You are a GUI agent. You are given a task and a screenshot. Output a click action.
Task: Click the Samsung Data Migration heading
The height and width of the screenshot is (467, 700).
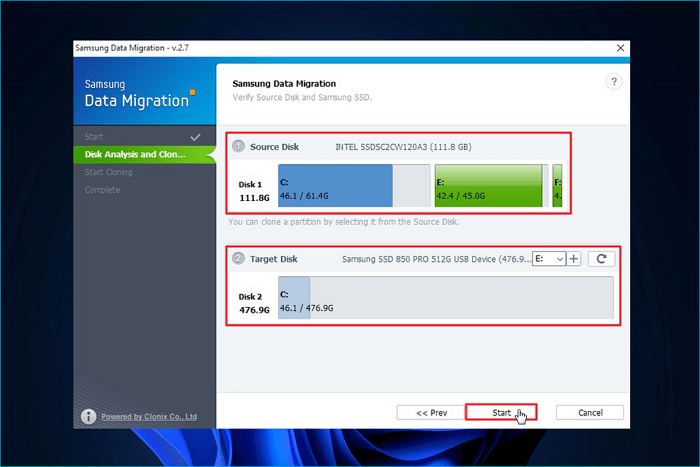coord(284,83)
